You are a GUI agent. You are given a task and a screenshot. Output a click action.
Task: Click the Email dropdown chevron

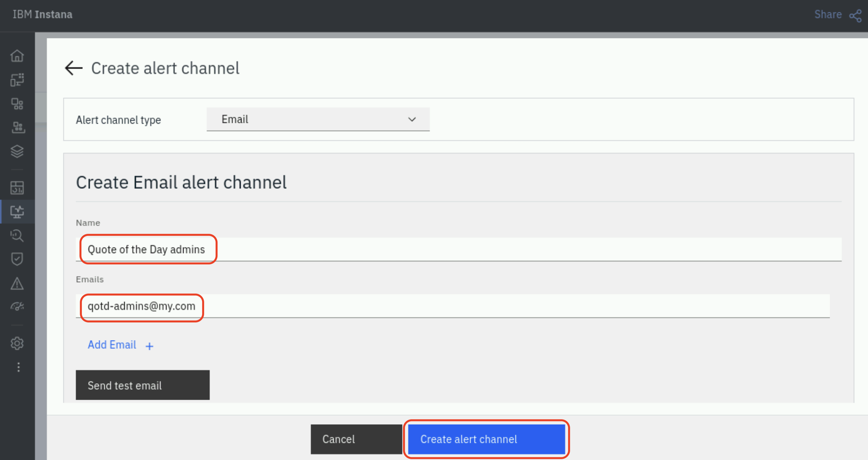coord(412,119)
